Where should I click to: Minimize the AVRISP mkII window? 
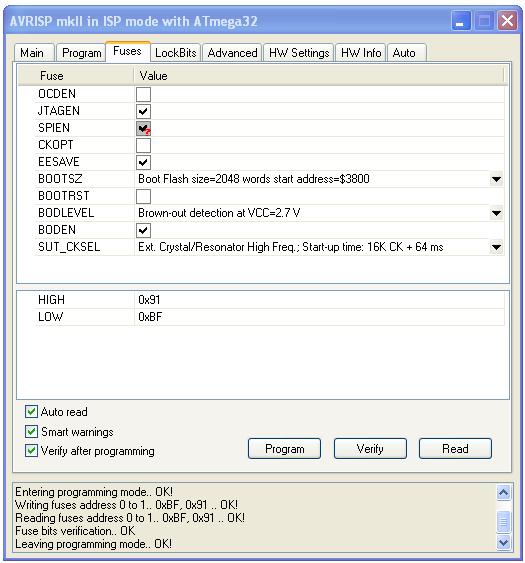[x=461, y=21]
